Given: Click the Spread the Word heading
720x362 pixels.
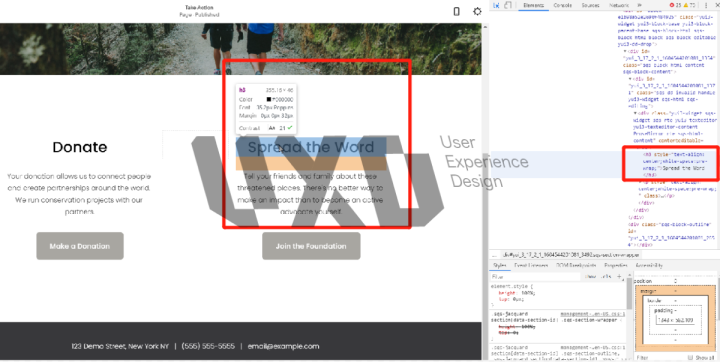Looking at the screenshot, I should (x=311, y=147).
